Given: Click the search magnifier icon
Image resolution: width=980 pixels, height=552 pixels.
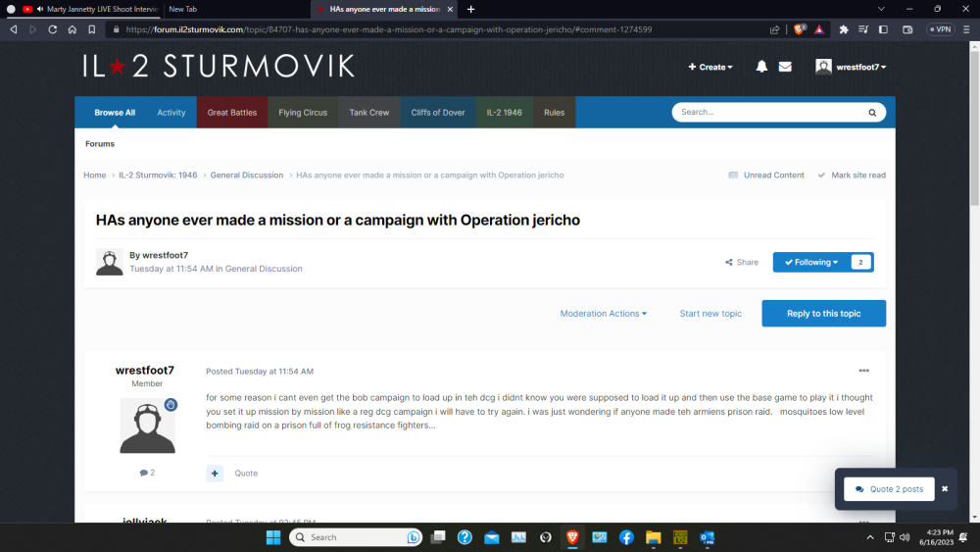Looking at the screenshot, I should [872, 113].
